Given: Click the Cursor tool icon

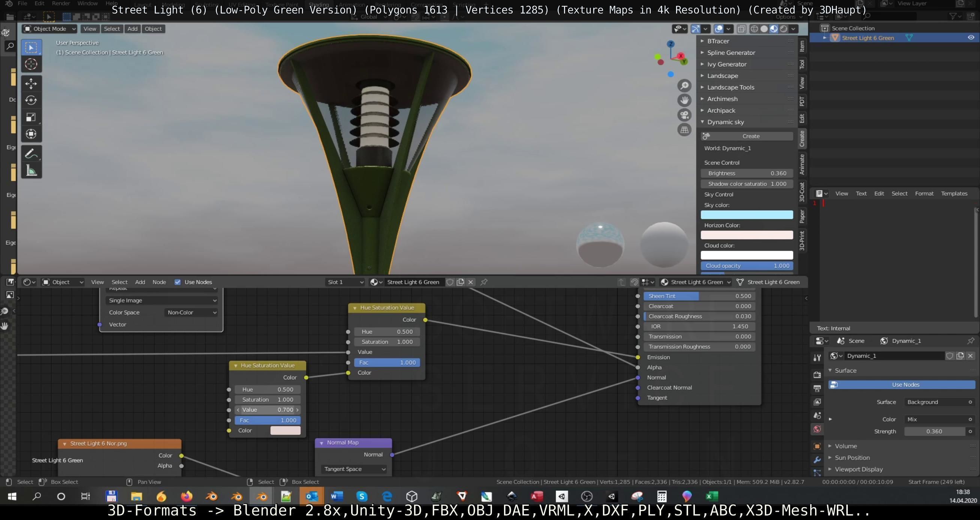Looking at the screenshot, I should tap(31, 64).
